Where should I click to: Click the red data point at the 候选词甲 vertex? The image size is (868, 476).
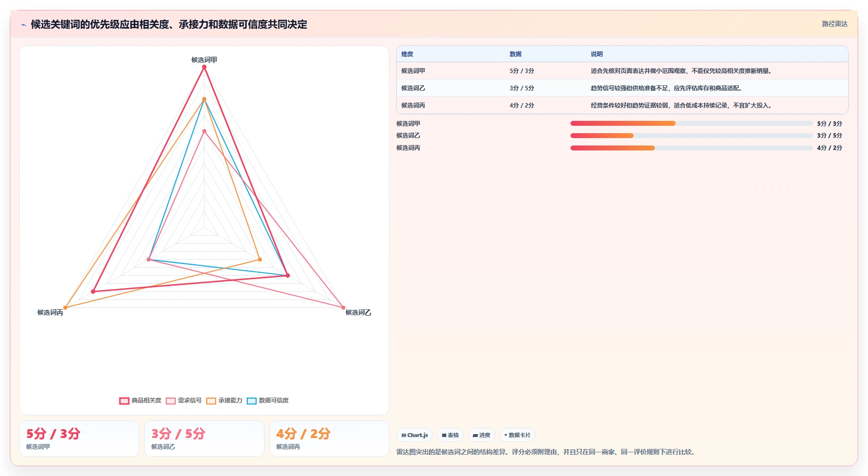204,67
